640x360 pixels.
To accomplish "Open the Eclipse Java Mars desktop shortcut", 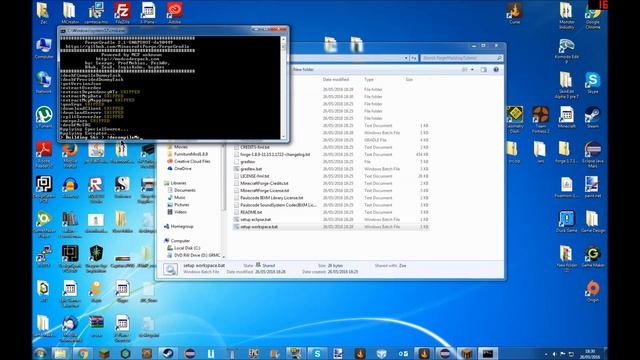I will (593, 154).
